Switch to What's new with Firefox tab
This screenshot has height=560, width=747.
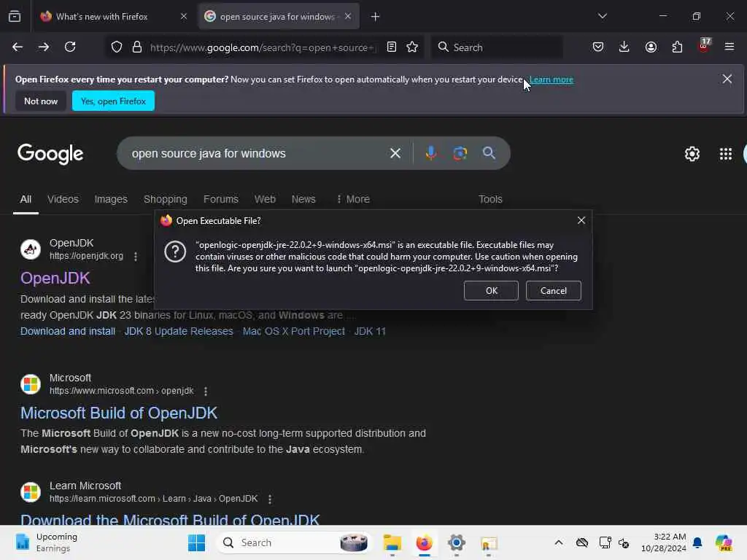(113, 17)
